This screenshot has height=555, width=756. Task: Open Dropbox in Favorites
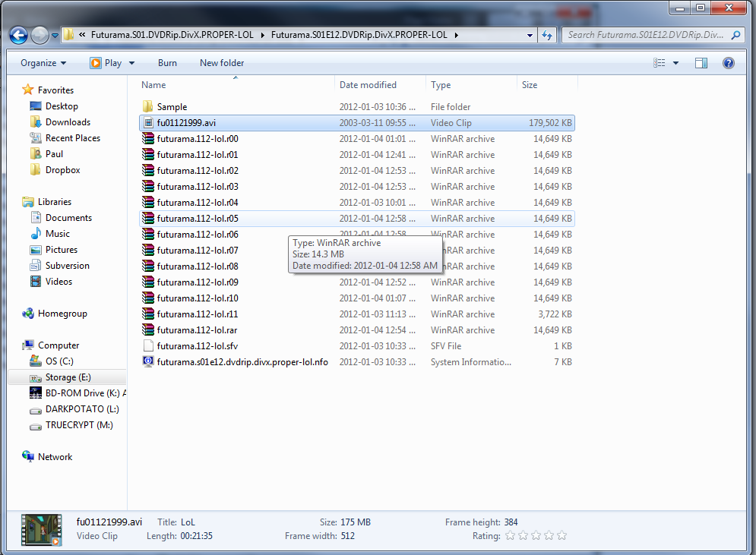62,169
